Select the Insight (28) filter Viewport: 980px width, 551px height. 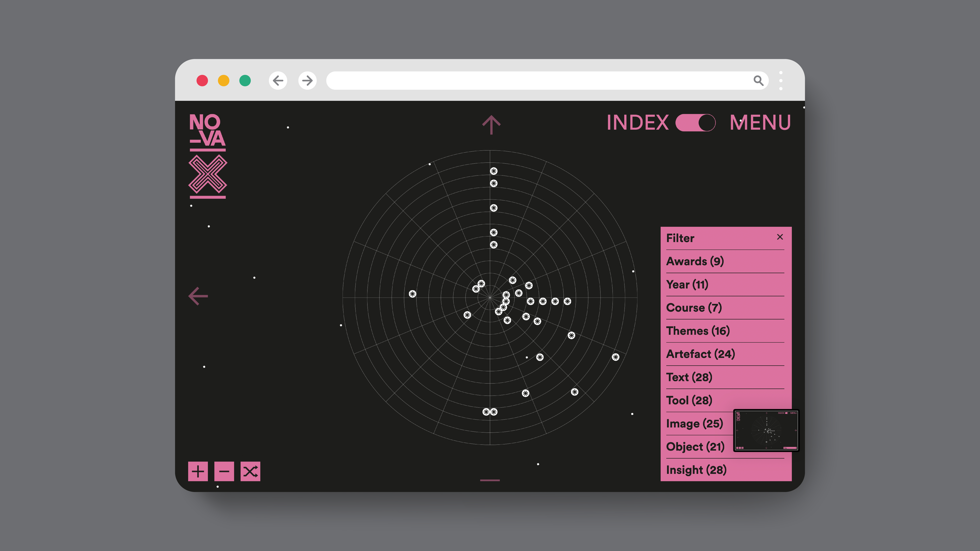click(x=696, y=470)
